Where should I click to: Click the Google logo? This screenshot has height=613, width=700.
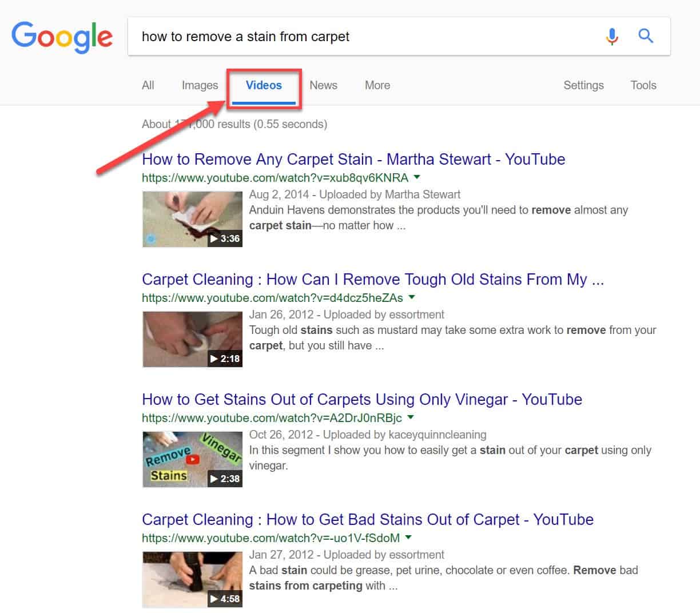(62, 37)
